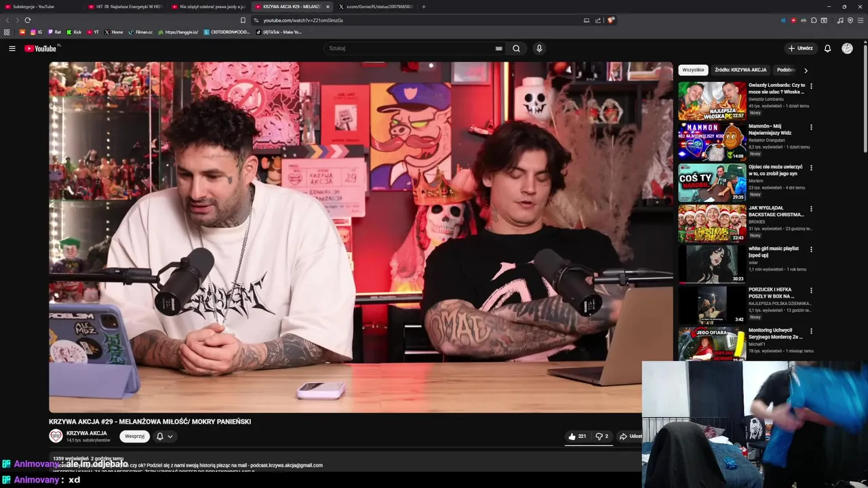The width and height of the screenshot is (868, 488).
Task: Open the extensions puzzle icon
Action: (x=814, y=20)
